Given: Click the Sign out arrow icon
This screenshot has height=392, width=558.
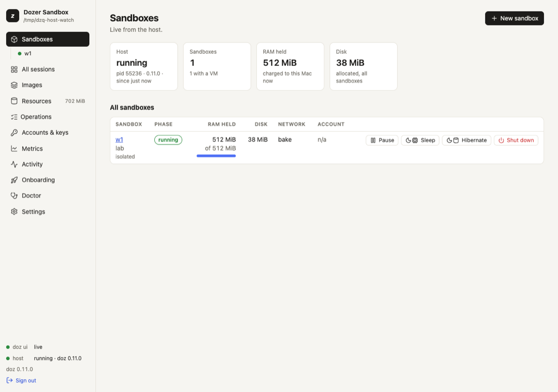Looking at the screenshot, I should click(x=10, y=380).
